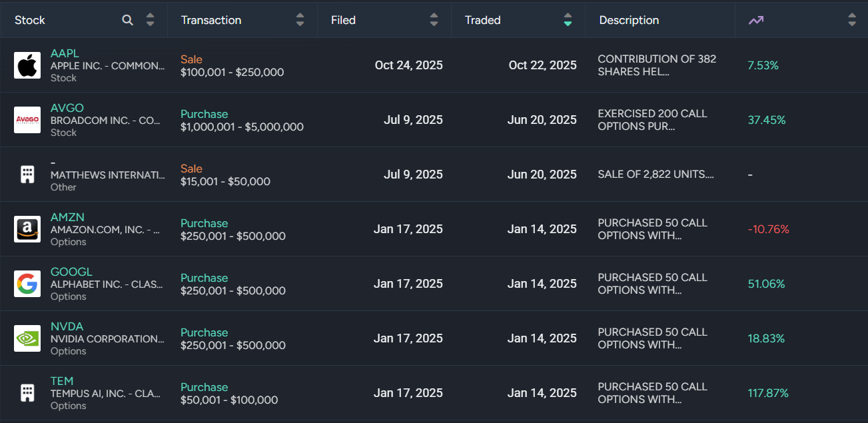Sort by Filed date arrows
868x423 pixels.
pyautogui.click(x=434, y=20)
